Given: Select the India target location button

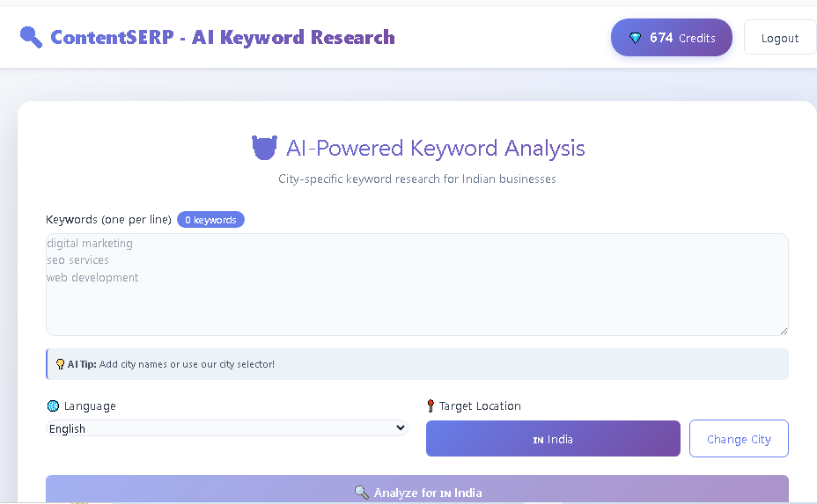Looking at the screenshot, I should pos(553,439).
